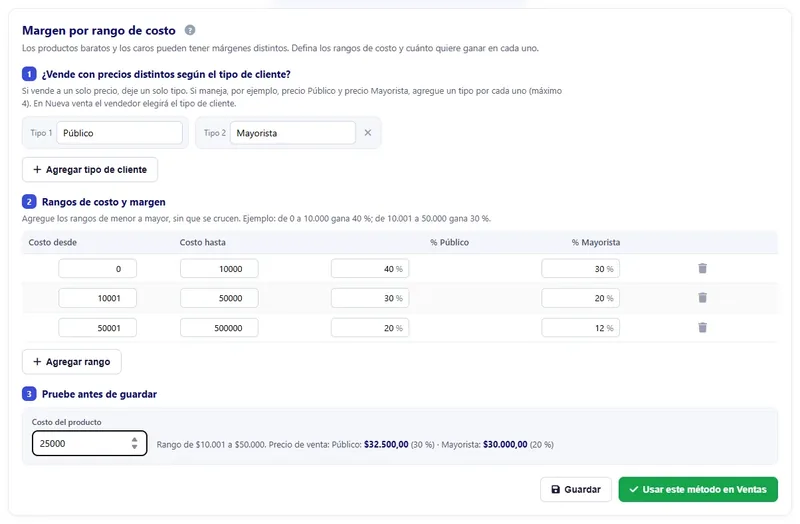
Task: Click the ¿Vende con precios distintos heading
Action: [x=166, y=74]
